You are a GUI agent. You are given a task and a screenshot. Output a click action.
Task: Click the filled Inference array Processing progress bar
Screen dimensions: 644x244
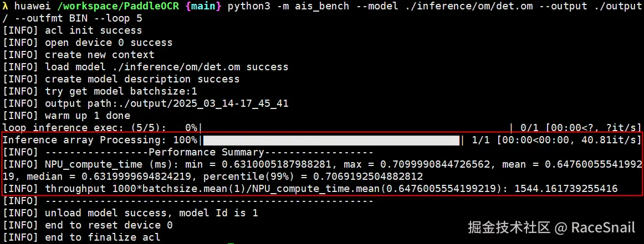331,140
